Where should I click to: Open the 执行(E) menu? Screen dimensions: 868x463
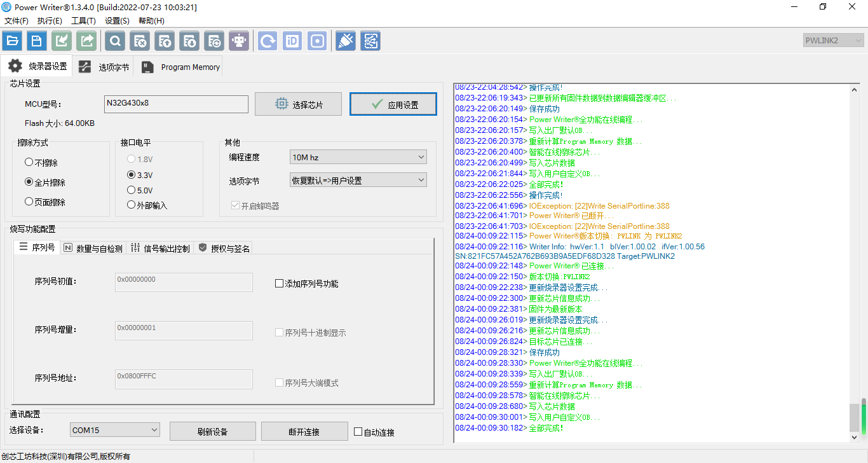(x=50, y=21)
